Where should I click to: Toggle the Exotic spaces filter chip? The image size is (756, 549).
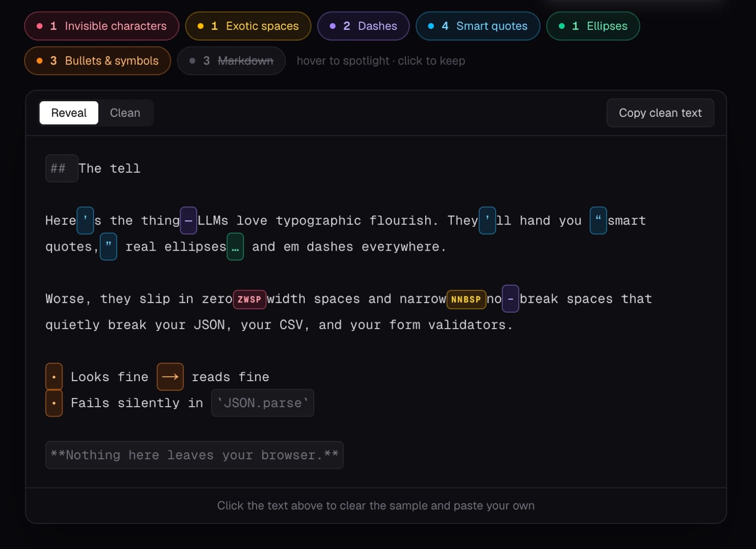click(248, 26)
